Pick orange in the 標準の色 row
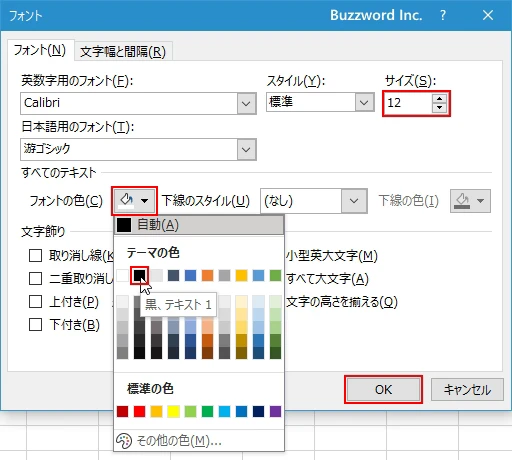The width and height of the screenshot is (512, 460). tap(156, 411)
